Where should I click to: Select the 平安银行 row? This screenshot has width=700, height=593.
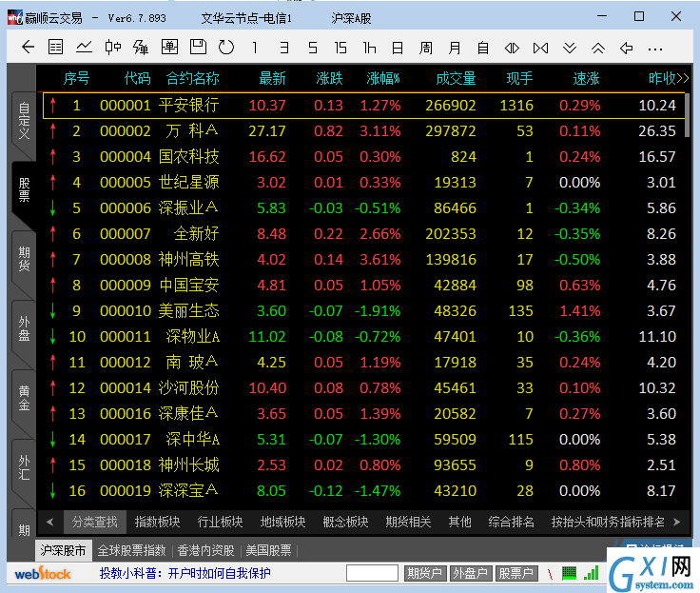[x=364, y=106]
